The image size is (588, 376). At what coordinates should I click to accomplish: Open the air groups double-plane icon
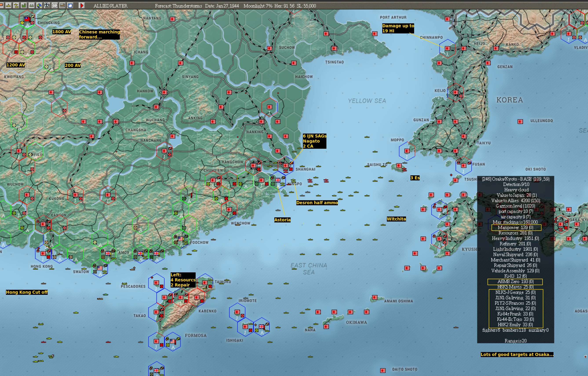tap(16, 5)
